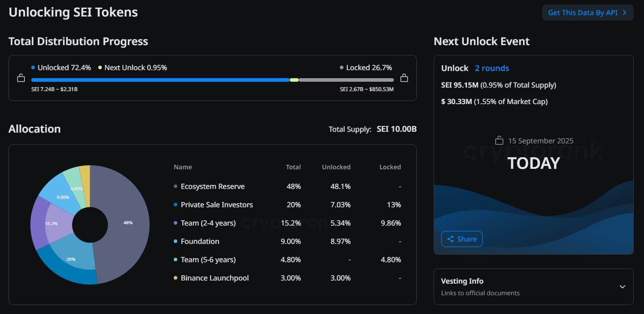Screen dimensions: 644x314
Task: Click the lock icon beside 15 September 2025
Action: point(499,140)
